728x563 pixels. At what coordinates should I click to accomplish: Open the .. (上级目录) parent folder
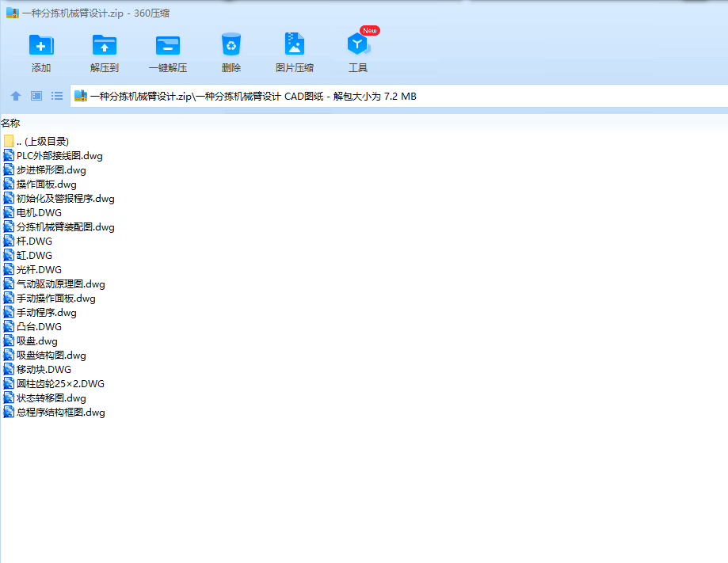click(42, 142)
